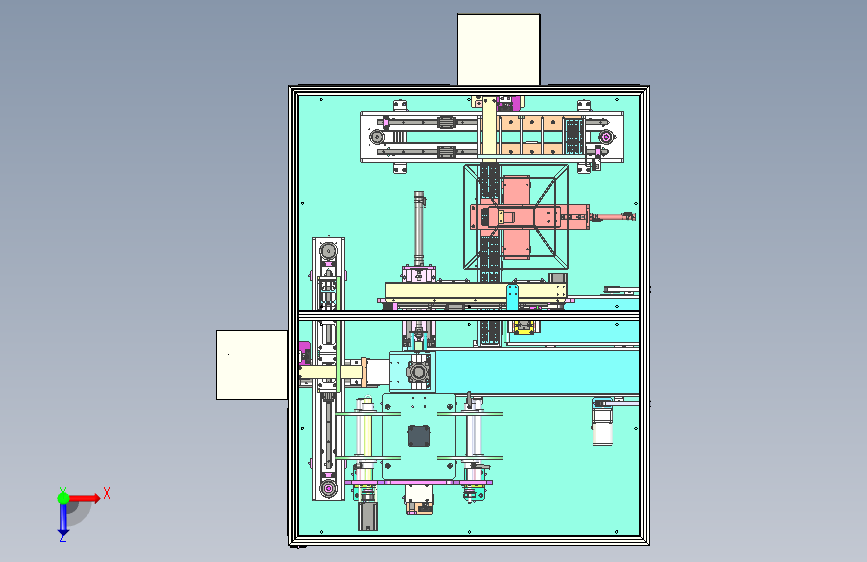Select the grey vertical cylinder rod

419,229
